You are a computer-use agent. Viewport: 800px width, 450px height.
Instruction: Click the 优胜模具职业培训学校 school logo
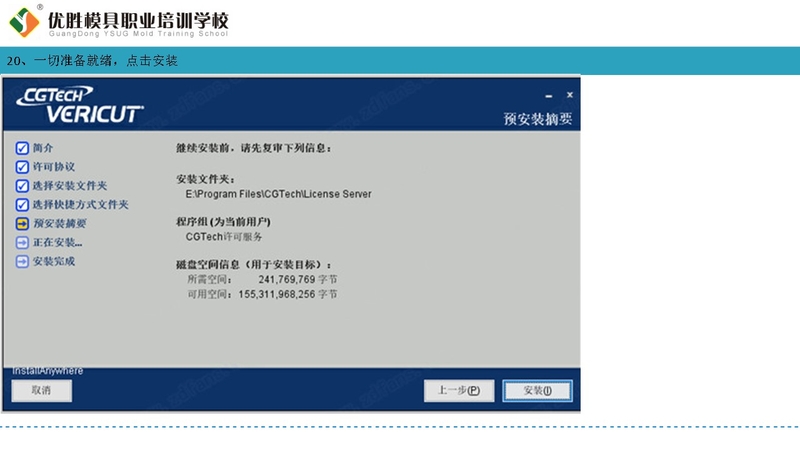click(x=118, y=22)
